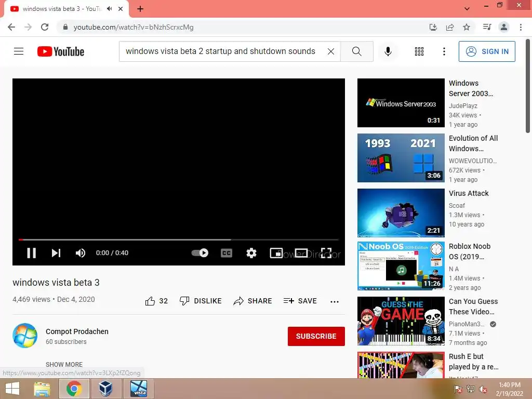This screenshot has height=399, width=532.
Task: Open the media control icon in Chrome toolbar
Action: click(487, 27)
